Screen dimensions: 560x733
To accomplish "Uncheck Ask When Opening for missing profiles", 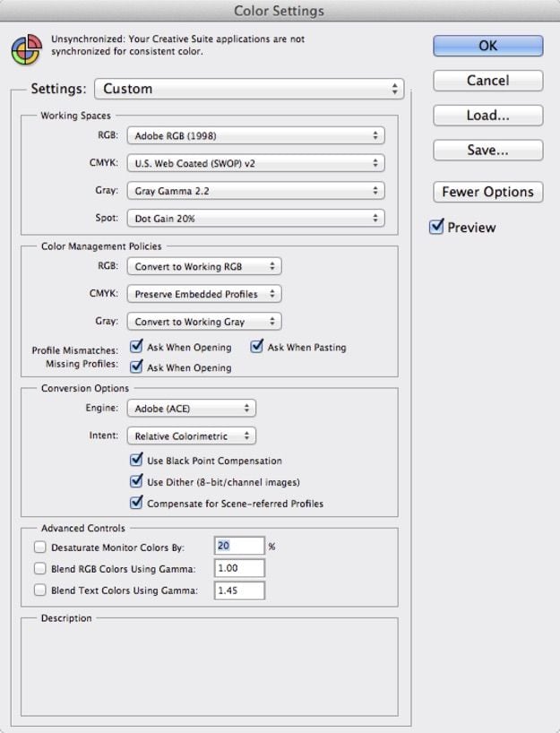I will [x=136, y=366].
